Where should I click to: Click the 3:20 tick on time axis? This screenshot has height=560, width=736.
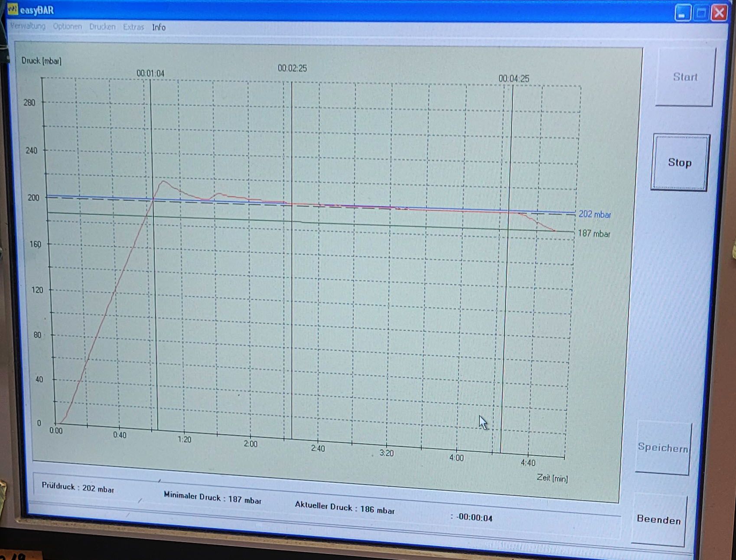click(x=387, y=453)
